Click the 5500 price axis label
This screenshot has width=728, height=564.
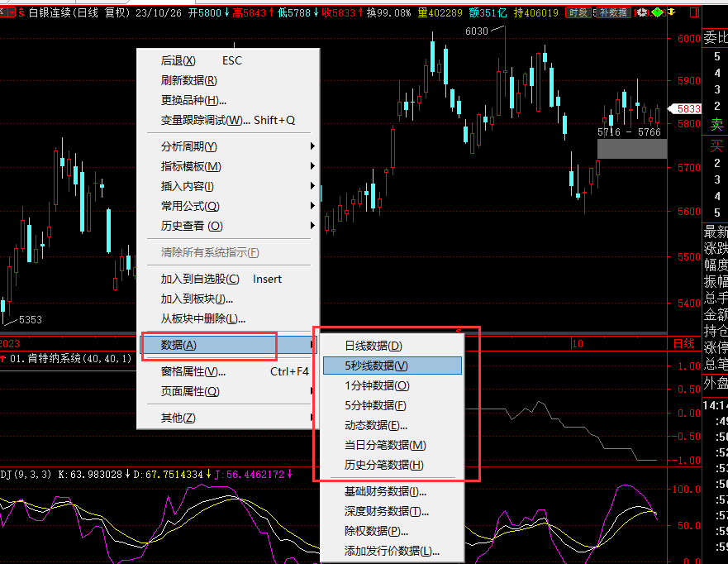pyautogui.click(x=689, y=256)
